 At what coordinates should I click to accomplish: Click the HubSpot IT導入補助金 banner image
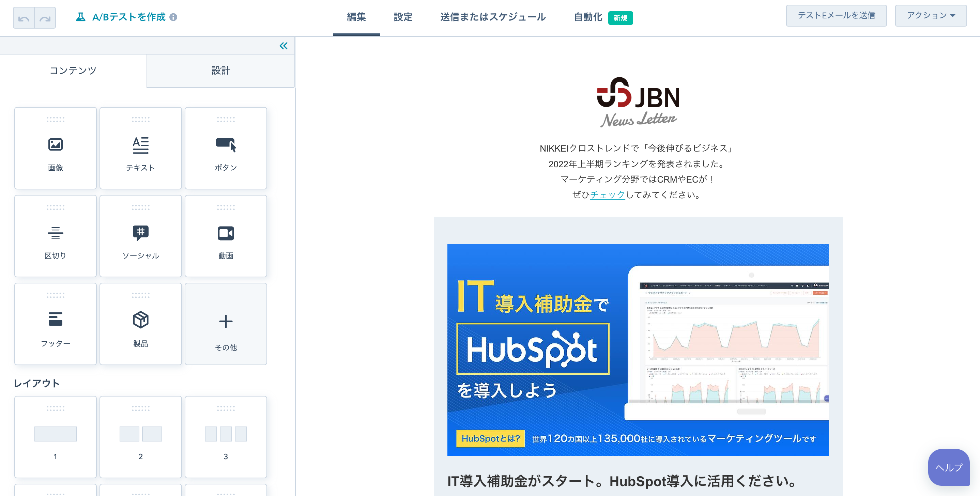coord(638,350)
